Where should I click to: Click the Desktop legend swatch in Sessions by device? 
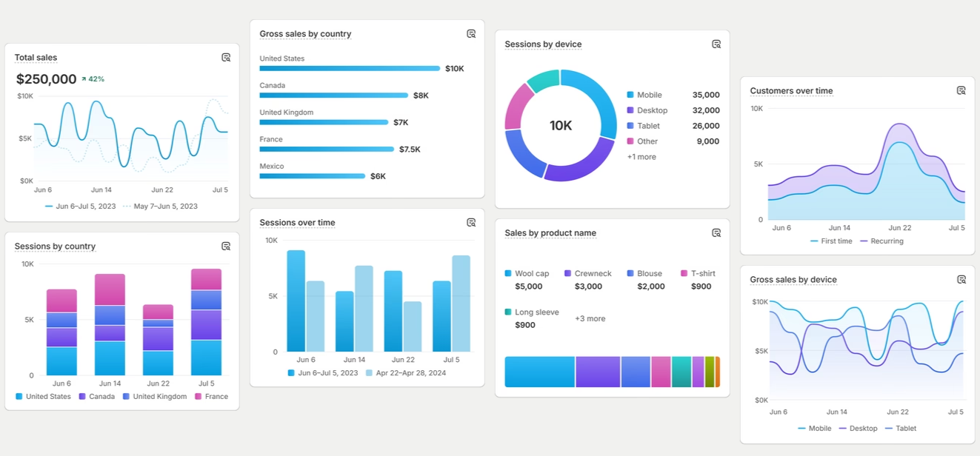tap(630, 110)
